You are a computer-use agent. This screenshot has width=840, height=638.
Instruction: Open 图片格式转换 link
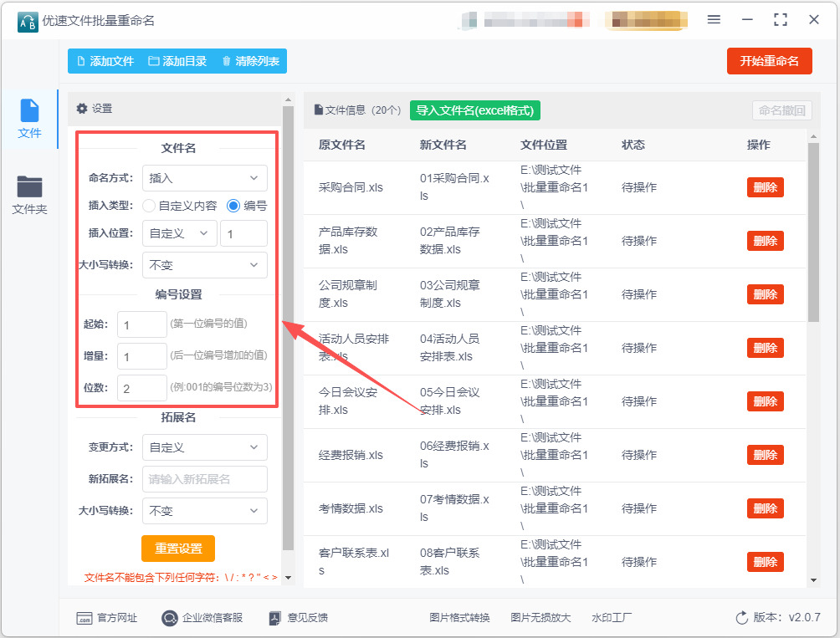pos(459,618)
